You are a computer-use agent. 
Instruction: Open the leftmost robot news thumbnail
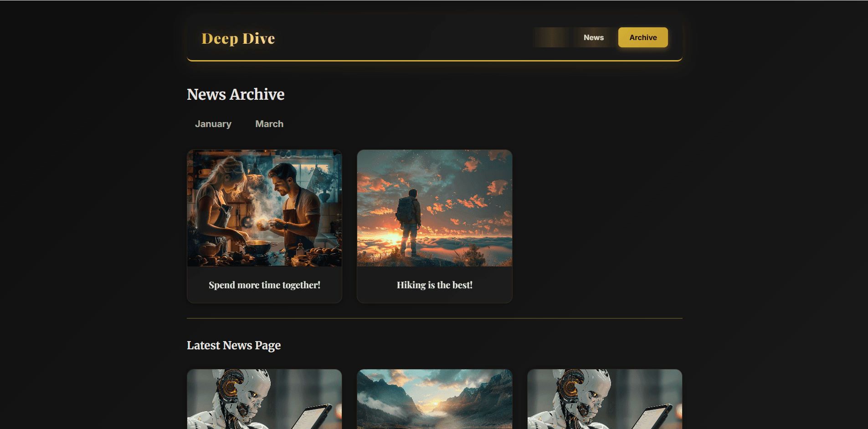[264, 399]
